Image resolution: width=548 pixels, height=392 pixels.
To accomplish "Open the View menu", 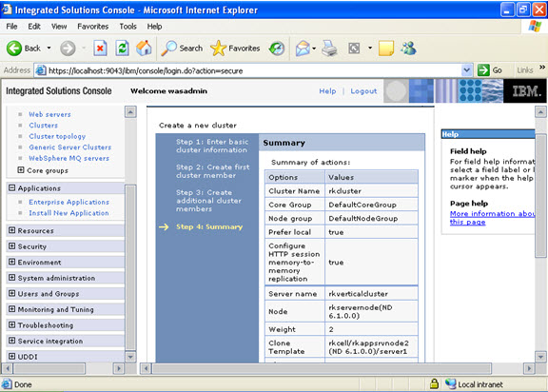I will click(x=59, y=27).
